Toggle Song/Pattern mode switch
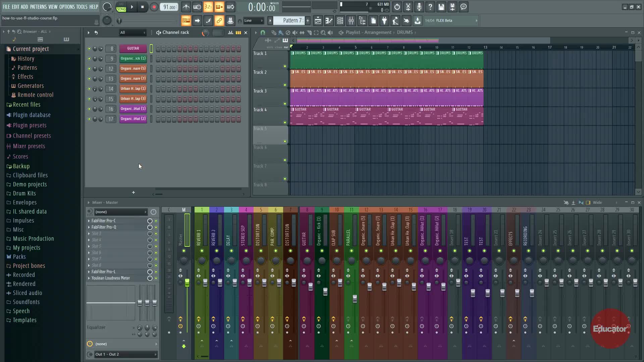644x362 pixels. click(x=121, y=7)
